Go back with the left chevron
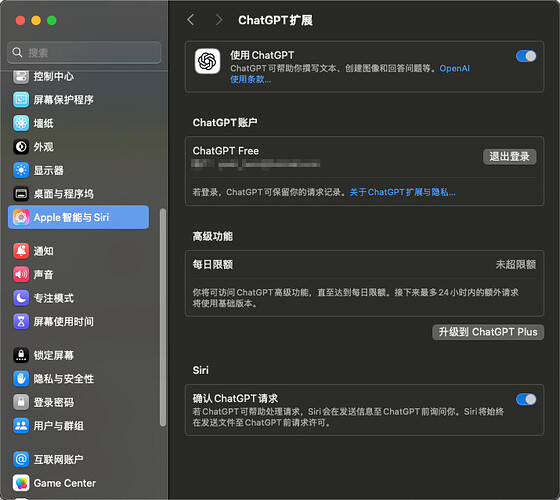This screenshot has width=560, height=500. tap(191, 20)
